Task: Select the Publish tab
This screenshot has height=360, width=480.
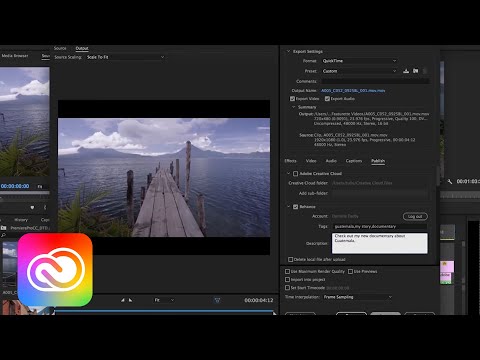Action: 378,161
